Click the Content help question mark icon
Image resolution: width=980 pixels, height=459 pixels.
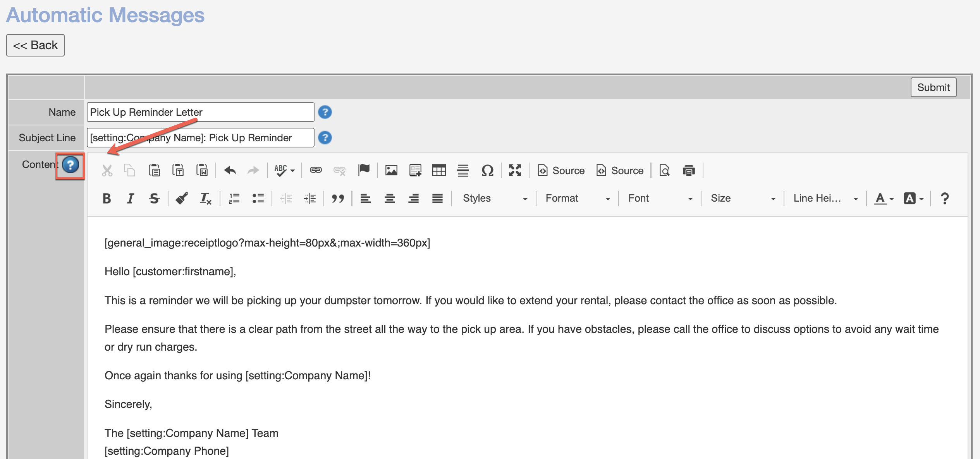click(70, 165)
